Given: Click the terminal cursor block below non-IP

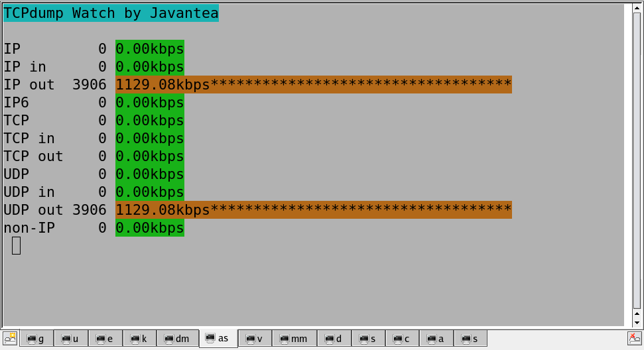Looking at the screenshot, I should (x=16, y=246).
